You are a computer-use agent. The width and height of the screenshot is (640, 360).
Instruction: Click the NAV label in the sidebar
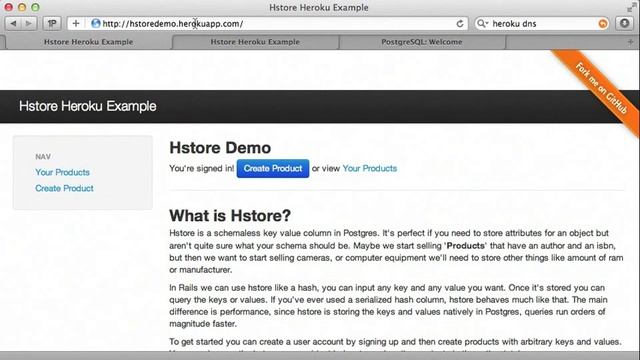[x=43, y=157]
